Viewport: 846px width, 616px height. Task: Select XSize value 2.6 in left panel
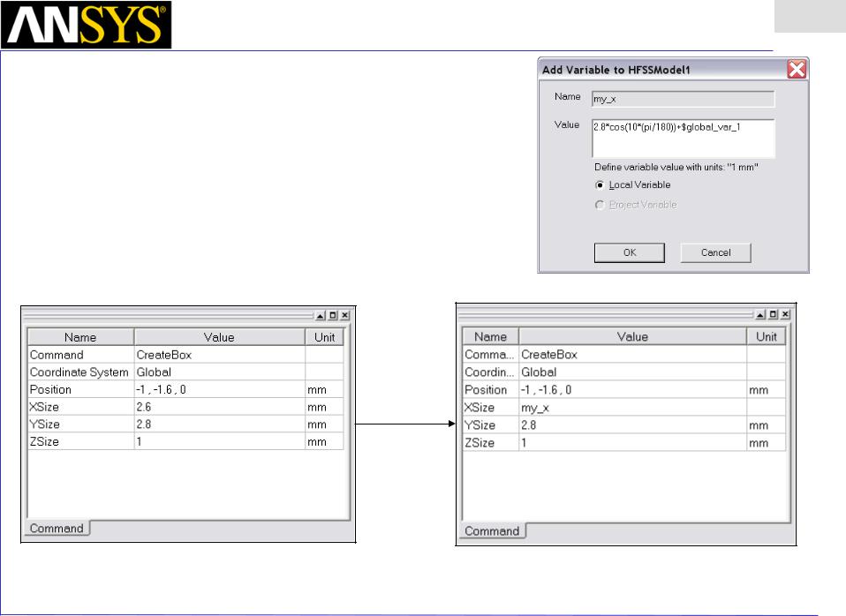point(220,407)
